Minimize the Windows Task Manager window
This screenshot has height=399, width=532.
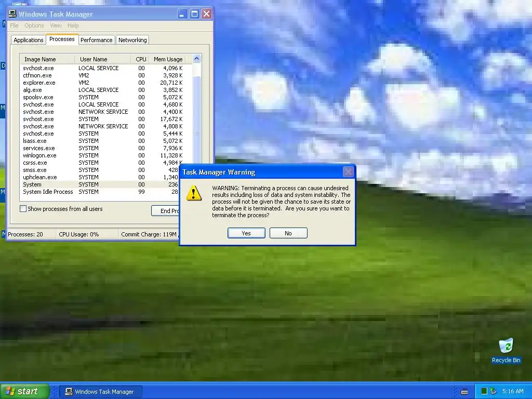[x=182, y=14]
